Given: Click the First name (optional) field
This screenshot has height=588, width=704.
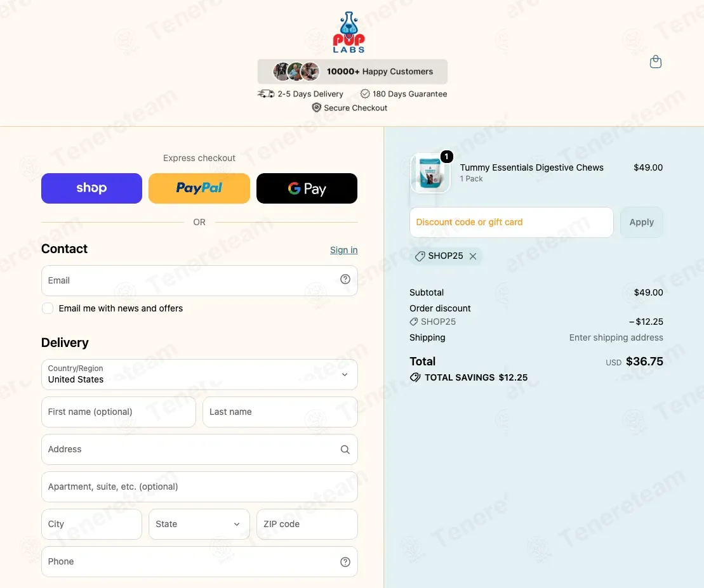Looking at the screenshot, I should [119, 412].
